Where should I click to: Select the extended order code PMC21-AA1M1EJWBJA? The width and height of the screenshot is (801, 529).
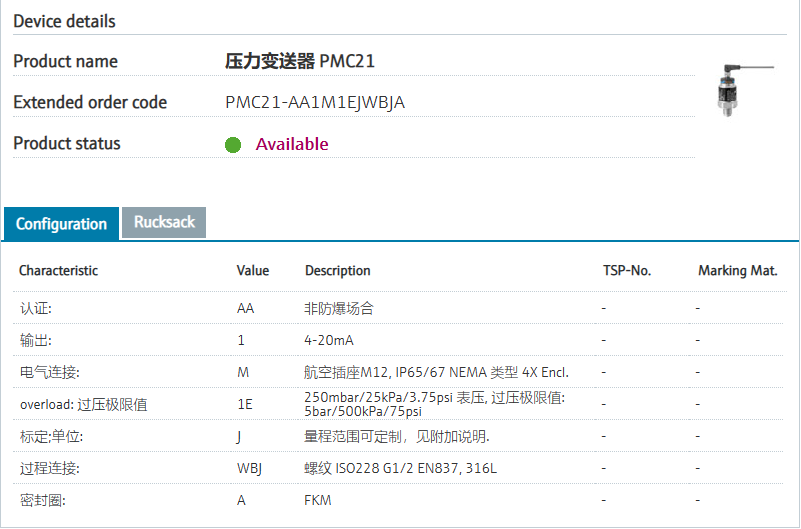pyautogui.click(x=315, y=103)
